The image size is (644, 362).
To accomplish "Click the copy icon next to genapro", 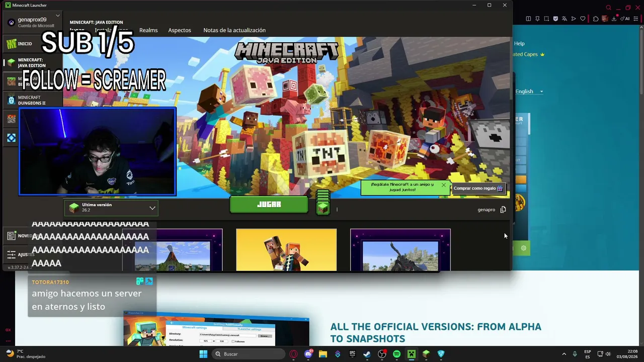I will [x=503, y=210].
